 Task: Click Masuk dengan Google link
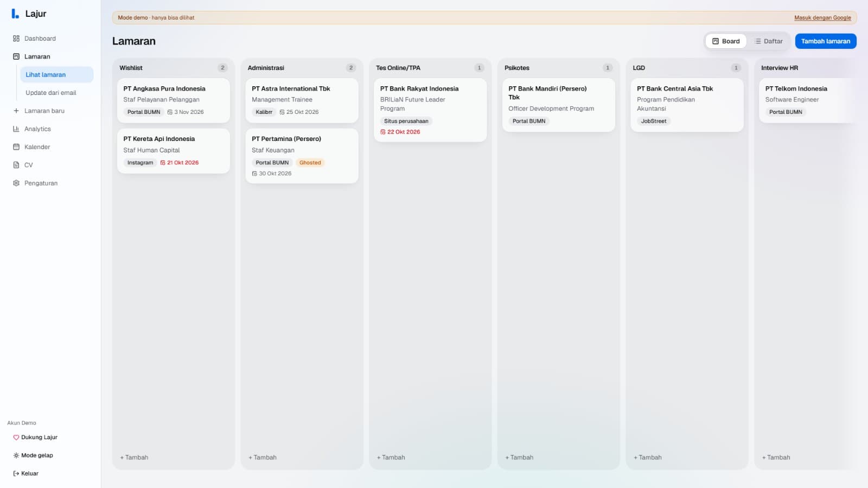[822, 18]
